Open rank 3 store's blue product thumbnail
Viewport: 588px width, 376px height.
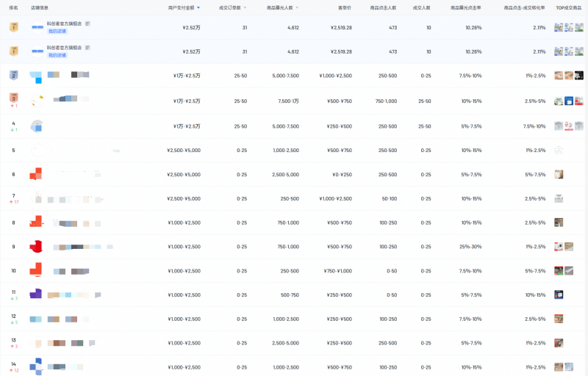click(569, 101)
